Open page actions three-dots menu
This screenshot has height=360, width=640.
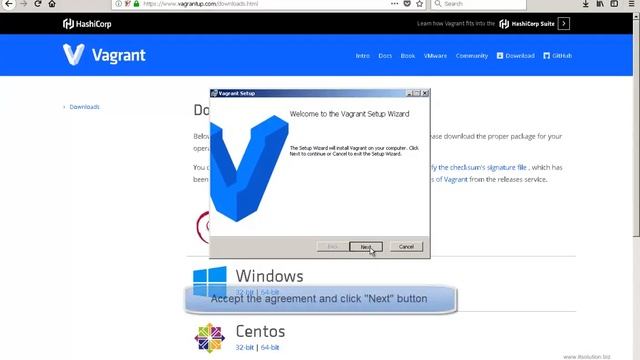click(x=394, y=4)
